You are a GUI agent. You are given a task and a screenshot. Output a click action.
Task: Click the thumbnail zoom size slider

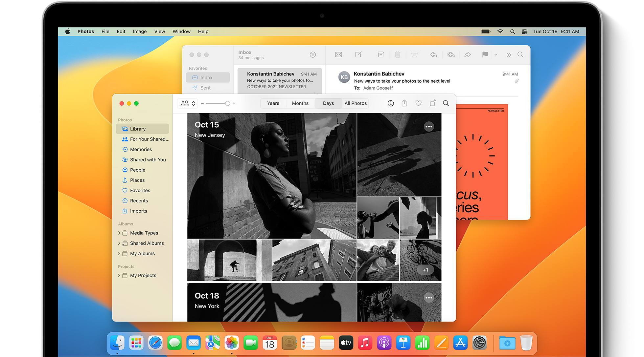tap(227, 103)
